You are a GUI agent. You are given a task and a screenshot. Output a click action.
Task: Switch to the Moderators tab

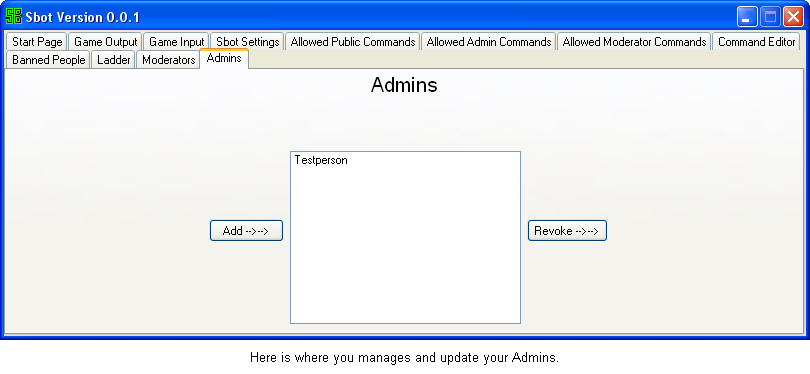[x=168, y=60]
